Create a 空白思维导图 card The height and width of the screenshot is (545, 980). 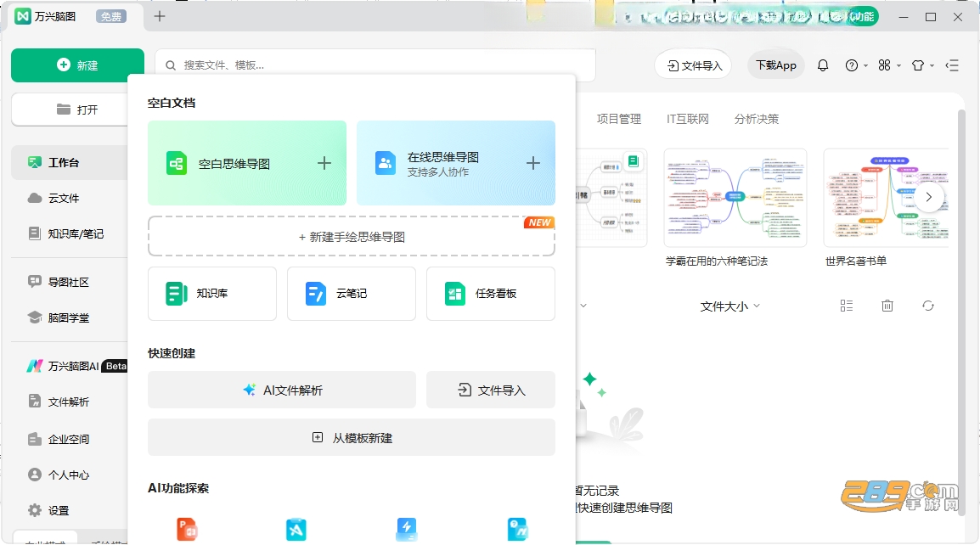[247, 163]
